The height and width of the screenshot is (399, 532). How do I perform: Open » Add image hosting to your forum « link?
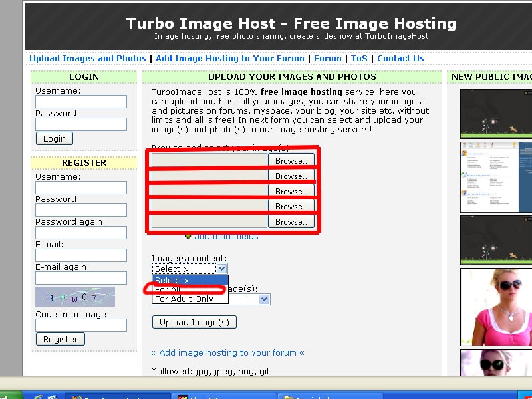228,353
